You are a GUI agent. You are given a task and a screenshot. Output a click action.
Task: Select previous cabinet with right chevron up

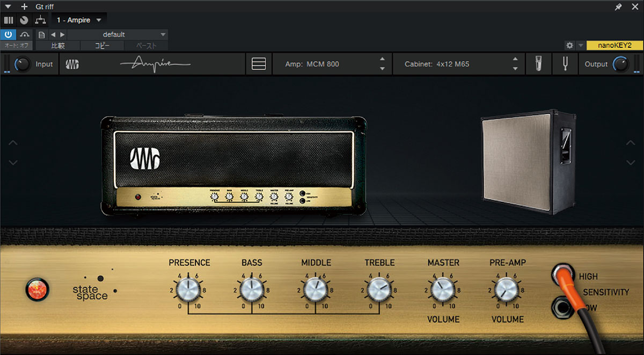click(630, 143)
